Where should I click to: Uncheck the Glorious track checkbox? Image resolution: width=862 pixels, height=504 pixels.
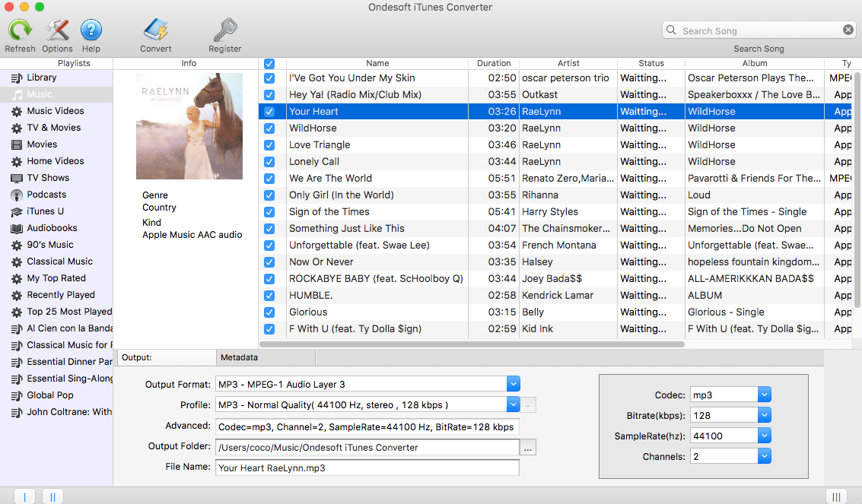click(x=270, y=312)
